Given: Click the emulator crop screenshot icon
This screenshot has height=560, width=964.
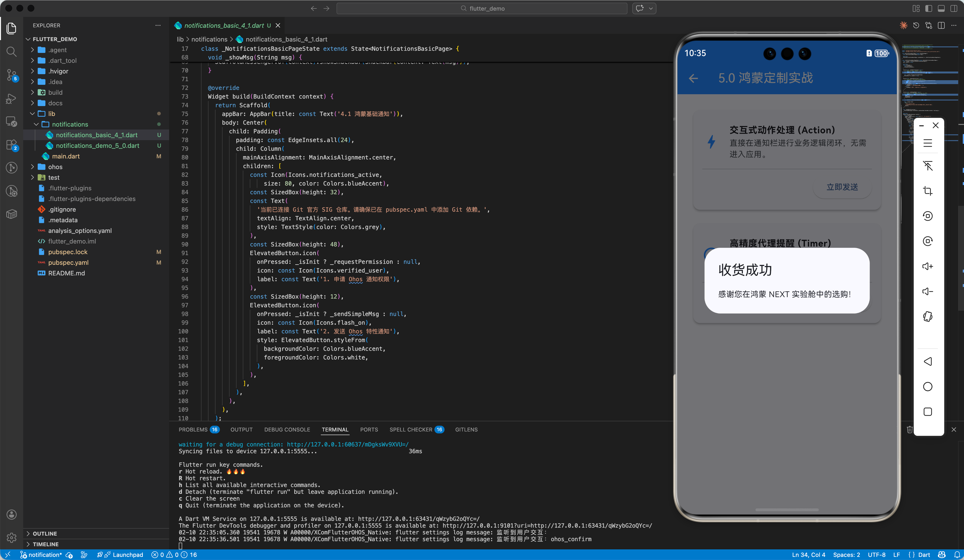Looking at the screenshot, I should pyautogui.click(x=928, y=190).
